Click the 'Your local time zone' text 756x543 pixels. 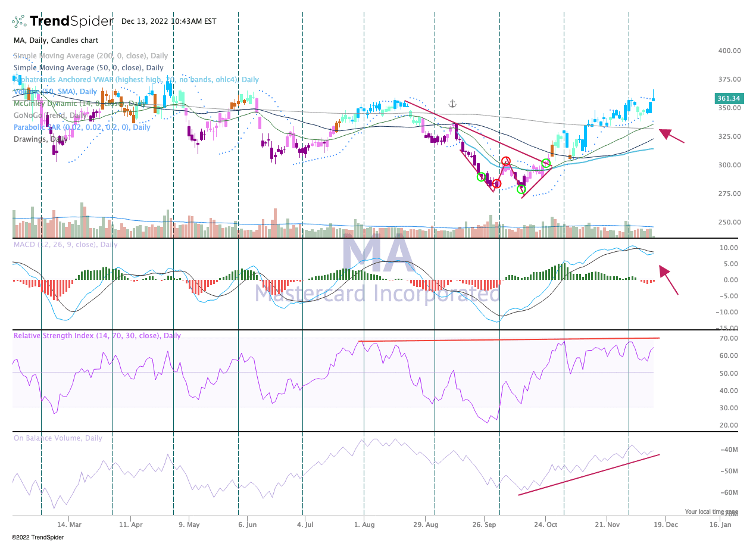point(711,511)
